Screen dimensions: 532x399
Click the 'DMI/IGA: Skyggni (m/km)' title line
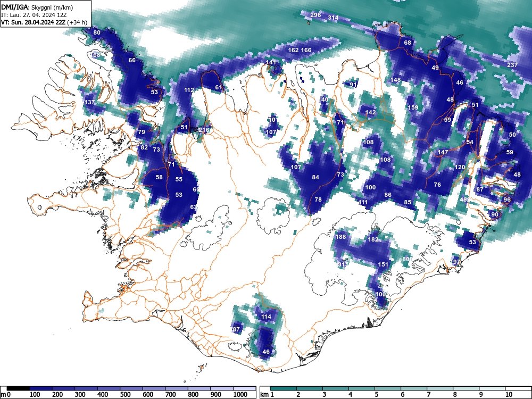pos(37,7)
